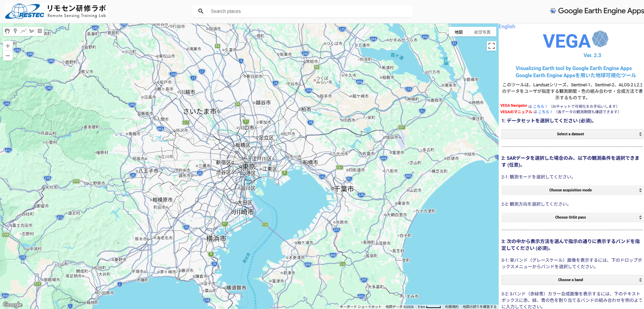Open the Choose a band dropdown
The width and height of the screenshot is (644, 309).
572,280
